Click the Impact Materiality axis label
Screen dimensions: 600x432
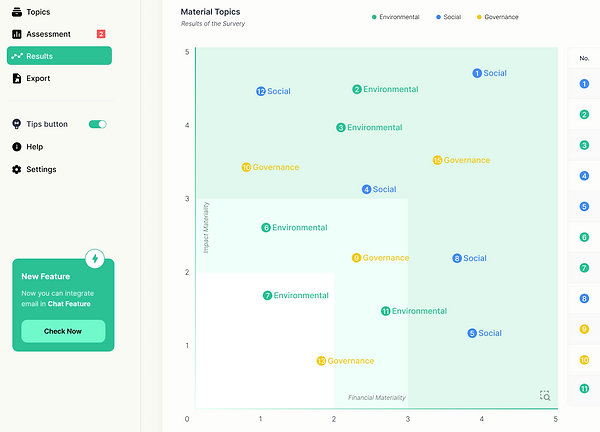[x=206, y=227]
